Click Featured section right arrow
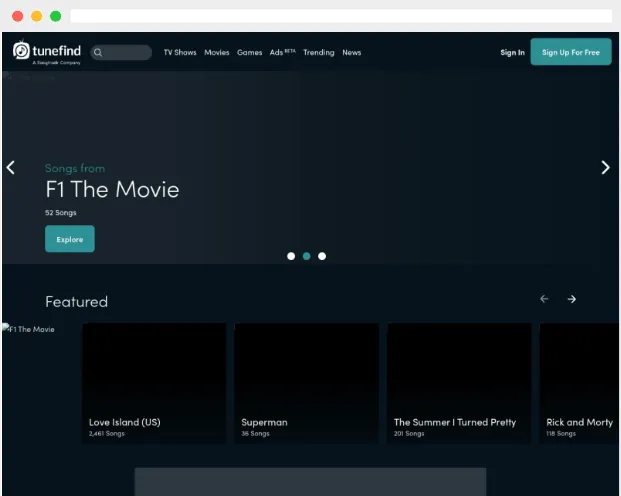Image resolution: width=621 pixels, height=496 pixels. (571, 299)
